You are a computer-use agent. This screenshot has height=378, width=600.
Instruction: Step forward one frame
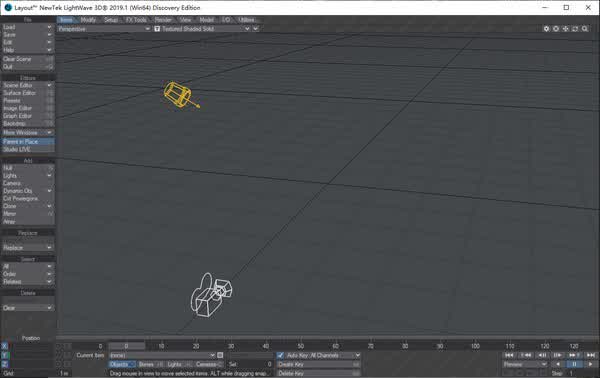[x=558, y=355]
